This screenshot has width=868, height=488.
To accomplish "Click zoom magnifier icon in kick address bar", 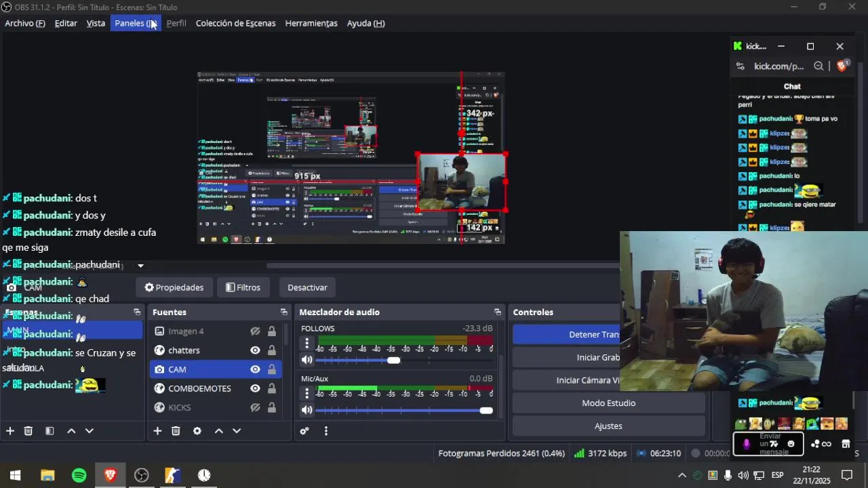I will (x=818, y=66).
